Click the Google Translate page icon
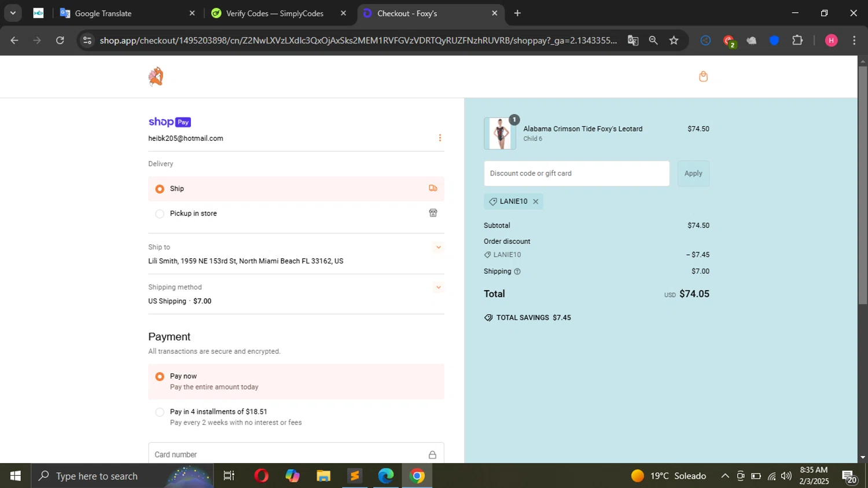Viewport: 868px width, 488px height. click(632, 41)
